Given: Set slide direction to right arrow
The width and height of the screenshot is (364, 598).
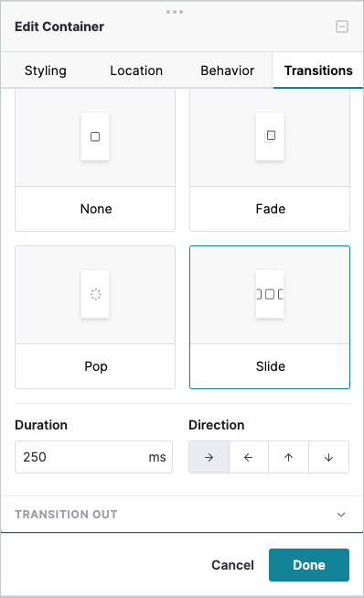Looking at the screenshot, I should click(209, 457).
